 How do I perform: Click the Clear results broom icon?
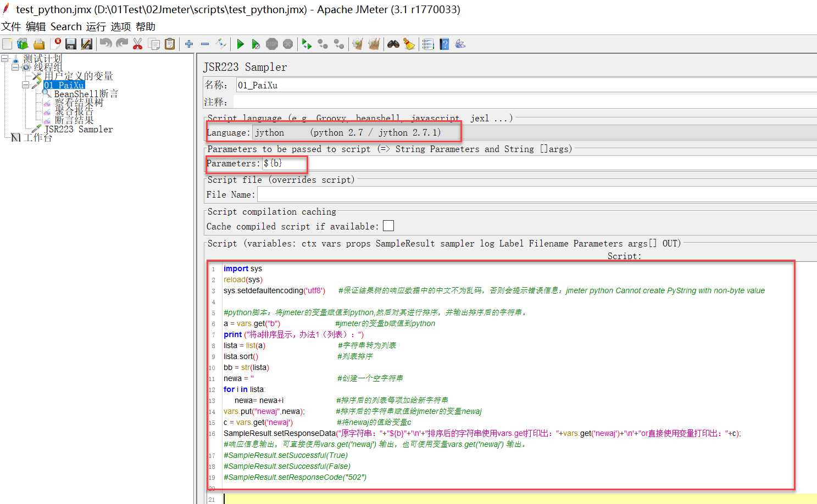click(358, 44)
